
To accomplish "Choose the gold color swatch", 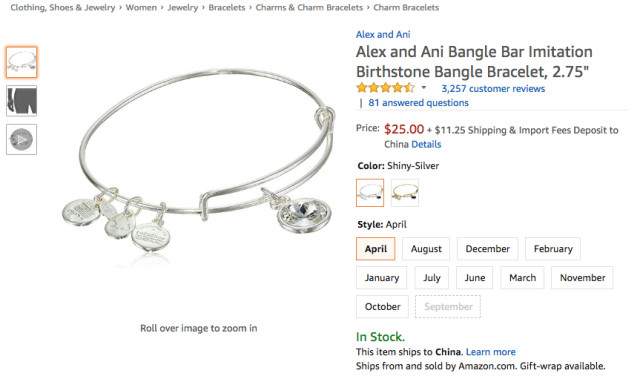I will (x=405, y=193).
